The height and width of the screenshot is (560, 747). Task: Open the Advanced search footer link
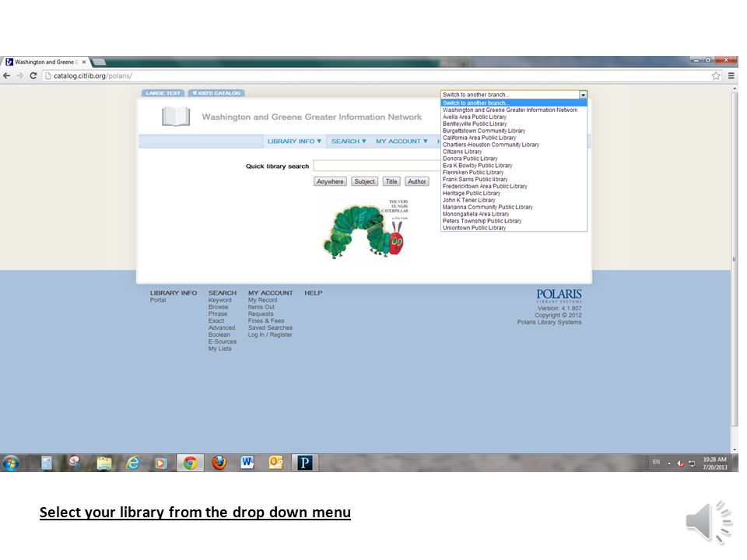[222, 327]
